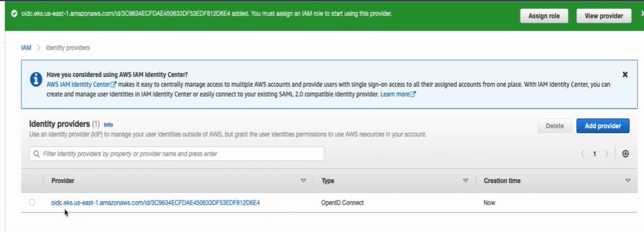Open the Info link beside Identity providers
Screen dimensions: 644x232
pyautogui.click(x=108, y=125)
